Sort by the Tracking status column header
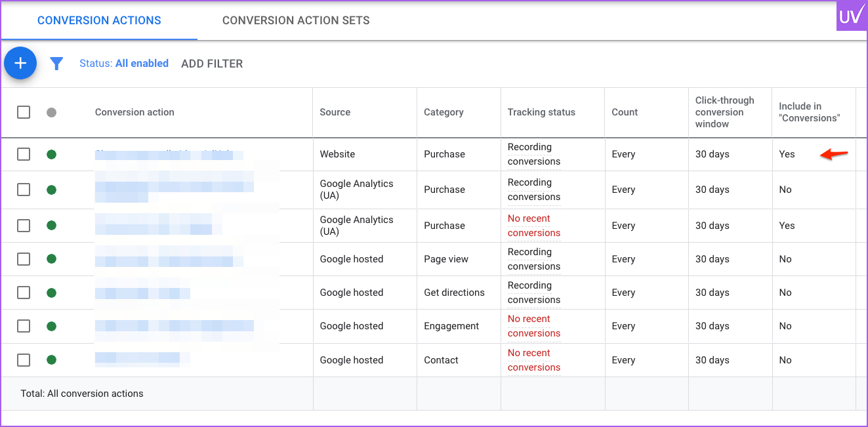 [541, 112]
